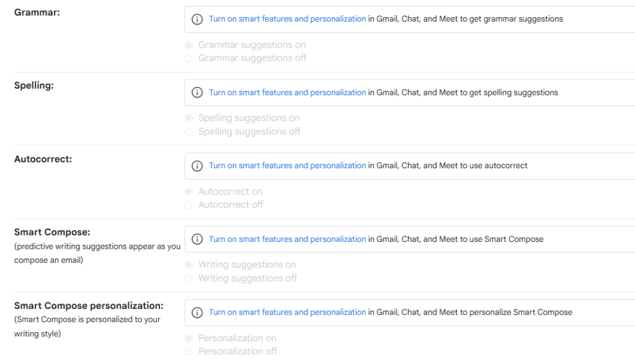Select Grammar suggestions off
The height and width of the screenshot is (364, 635).
[x=189, y=58]
